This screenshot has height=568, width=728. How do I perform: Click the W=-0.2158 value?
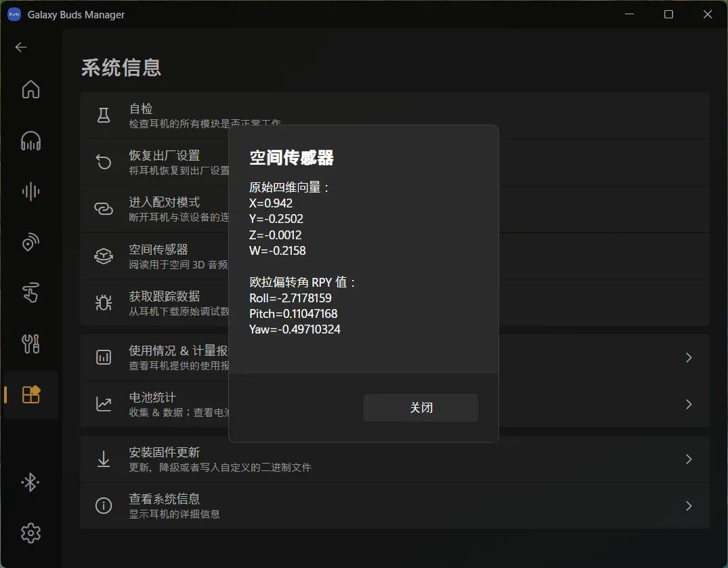278,251
